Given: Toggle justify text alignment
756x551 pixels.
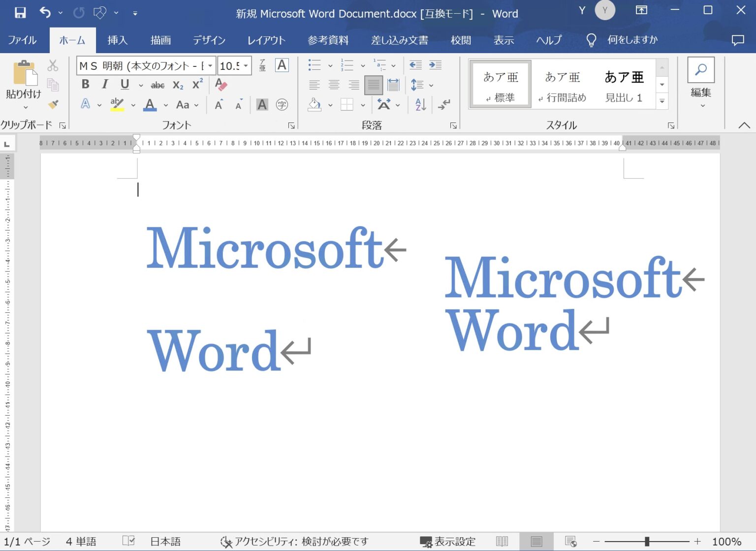Looking at the screenshot, I should (374, 85).
